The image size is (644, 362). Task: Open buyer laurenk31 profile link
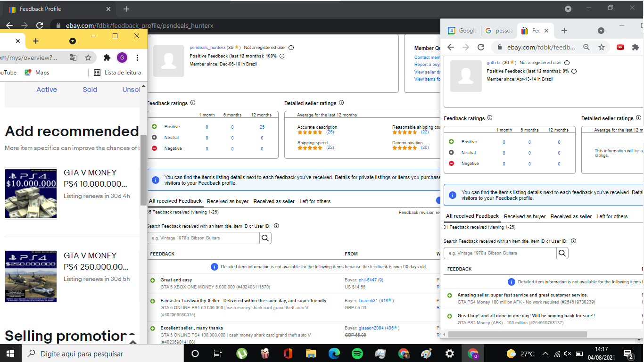coord(369,301)
